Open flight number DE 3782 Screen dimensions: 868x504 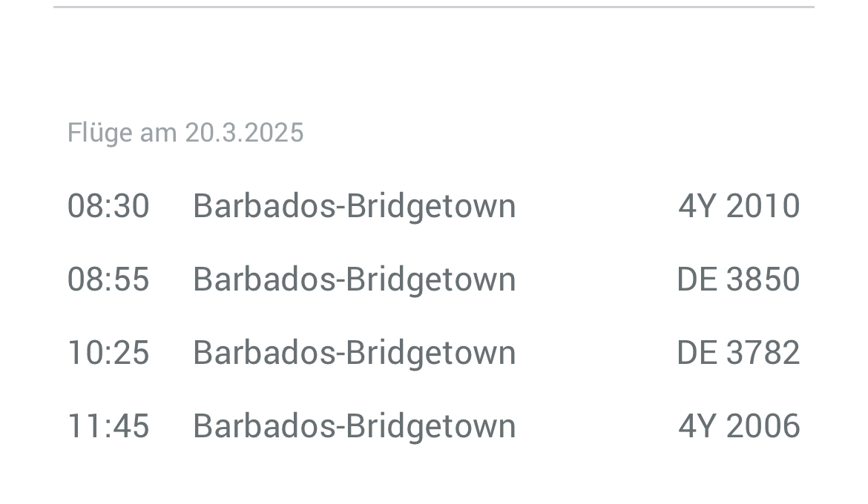point(738,352)
